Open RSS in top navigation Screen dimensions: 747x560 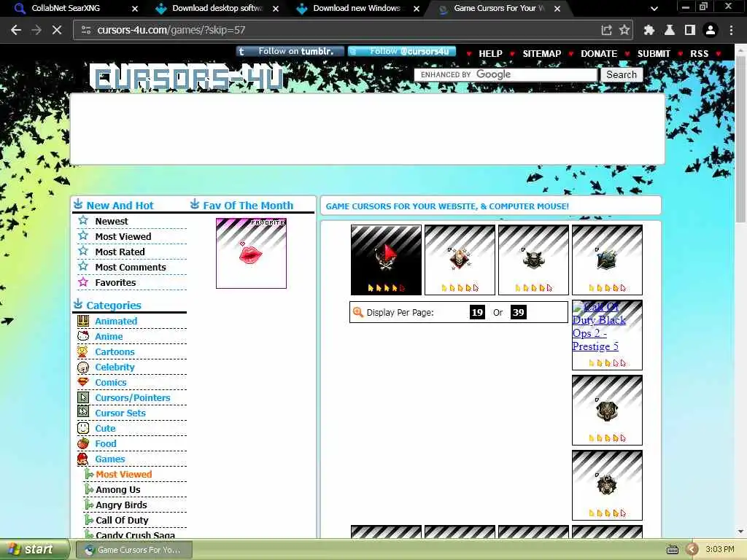click(699, 54)
